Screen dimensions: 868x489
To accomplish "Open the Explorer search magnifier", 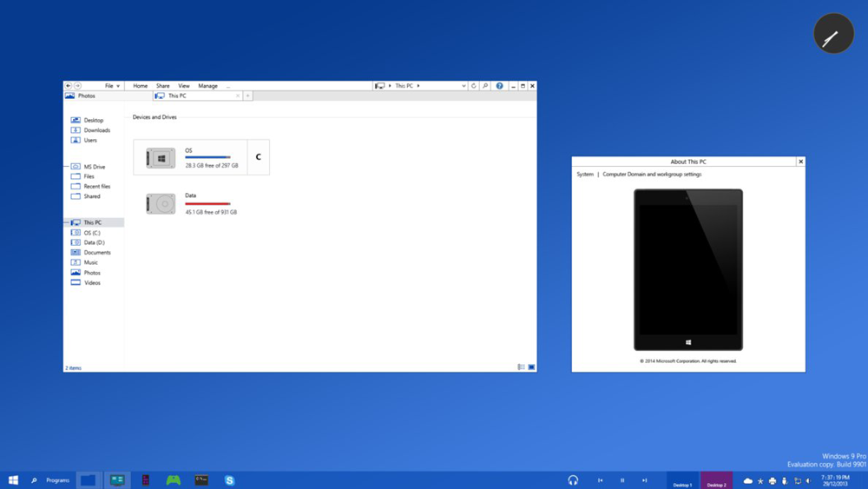I will coord(485,86).
